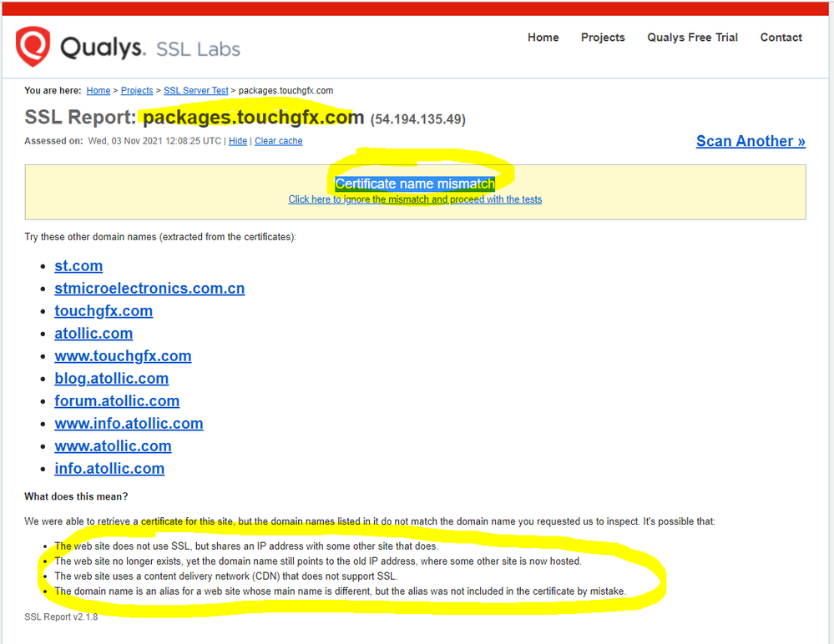Screen dimensions: 834x644
Task: Click the 'web site no longer exists' bullet
Action: [x=318, y=561]
